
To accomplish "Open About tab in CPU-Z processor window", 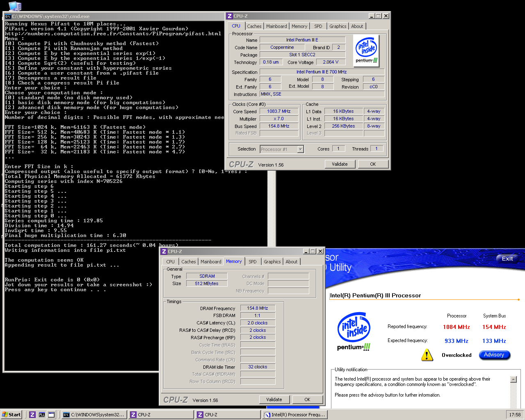I will point(357,26).
